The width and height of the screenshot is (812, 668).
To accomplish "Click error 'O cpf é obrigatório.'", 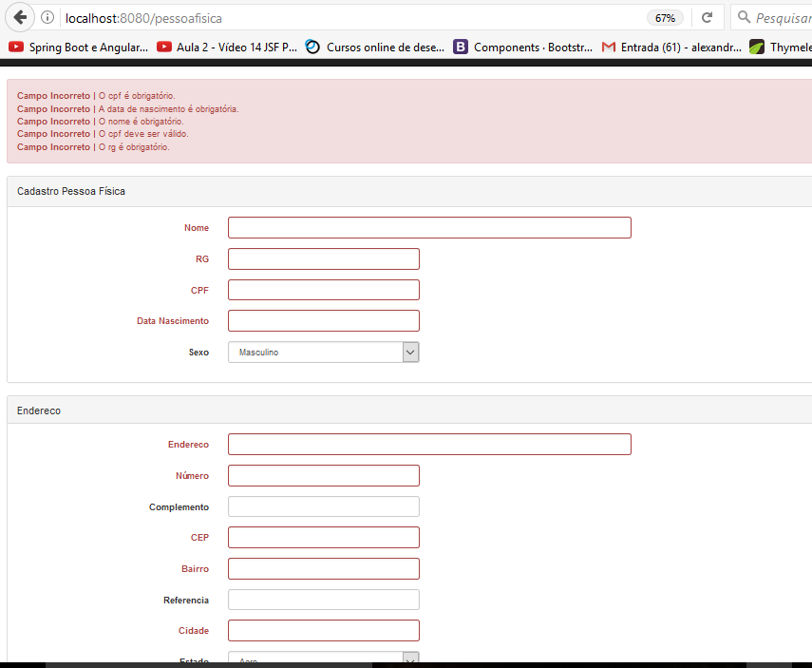I will tap(137, 96).
